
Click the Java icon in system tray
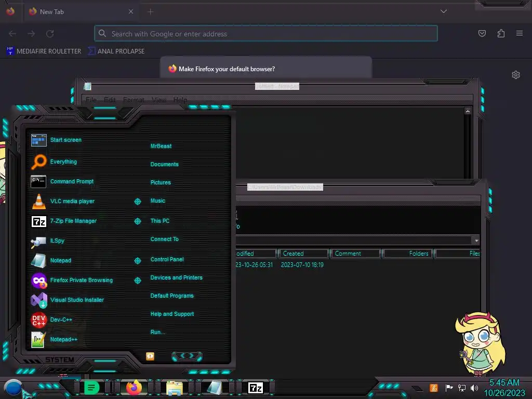click(434, 388)
